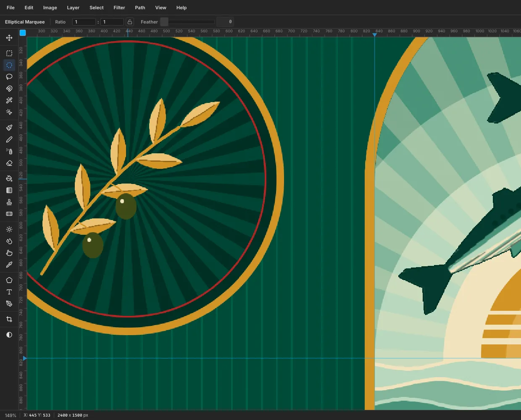The image size is (521, 420).
Task: Click the blue square at the ruler corner
Action: pyautogui.click(x=23, y=33)
